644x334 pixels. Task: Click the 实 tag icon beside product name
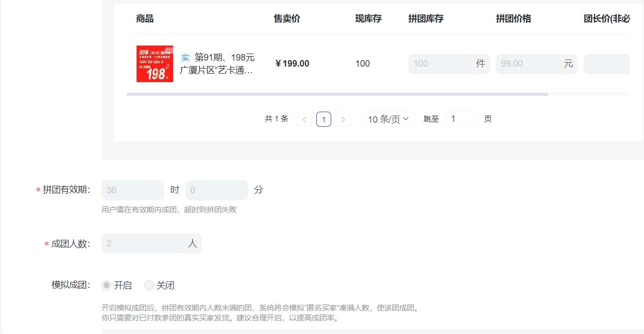point(185,58)
